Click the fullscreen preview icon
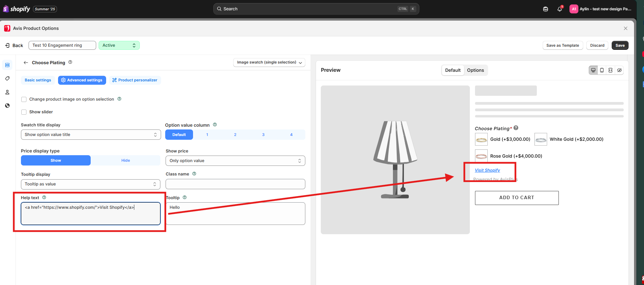This screenshot has width=644, height=285. (610, 70)
